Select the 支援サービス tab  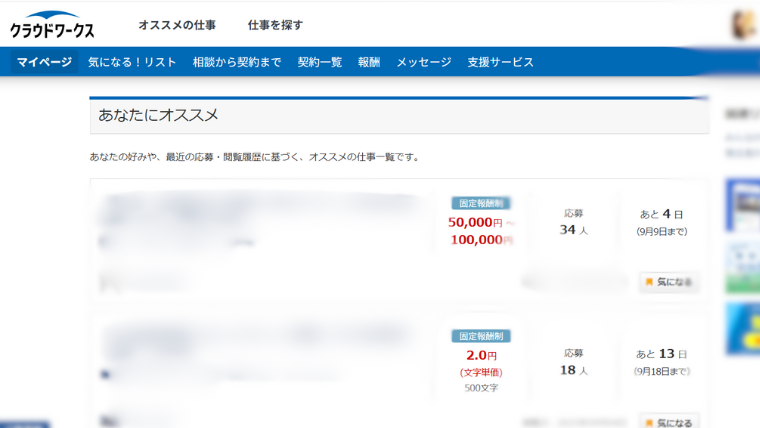click(500, 62)
